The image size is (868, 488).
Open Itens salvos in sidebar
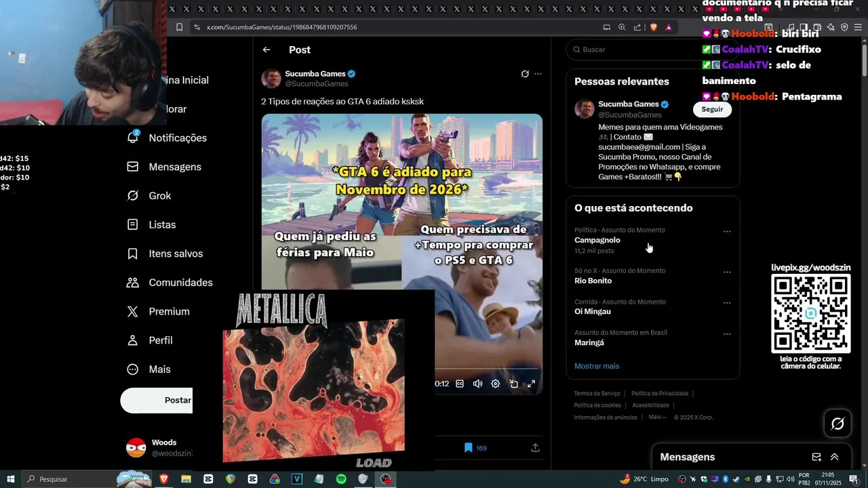tap(165, 253)
